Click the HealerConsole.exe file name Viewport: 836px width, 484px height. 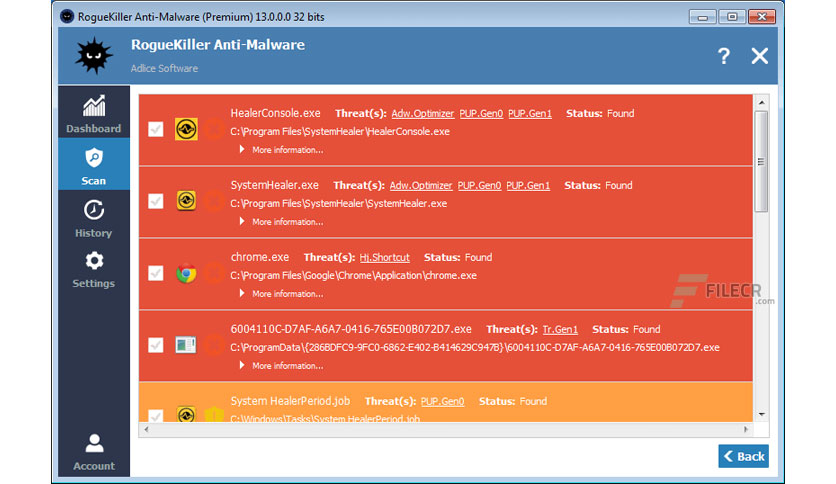coord(275,113)
